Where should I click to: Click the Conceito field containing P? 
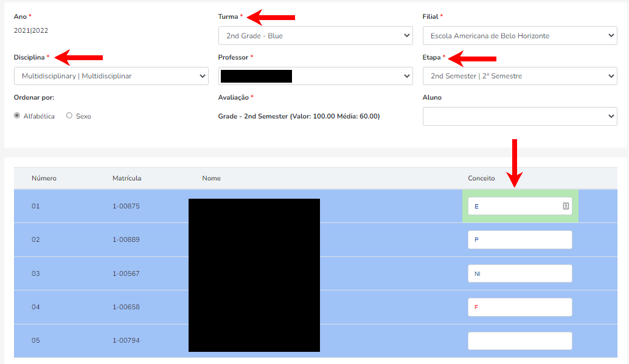[520, 239]
